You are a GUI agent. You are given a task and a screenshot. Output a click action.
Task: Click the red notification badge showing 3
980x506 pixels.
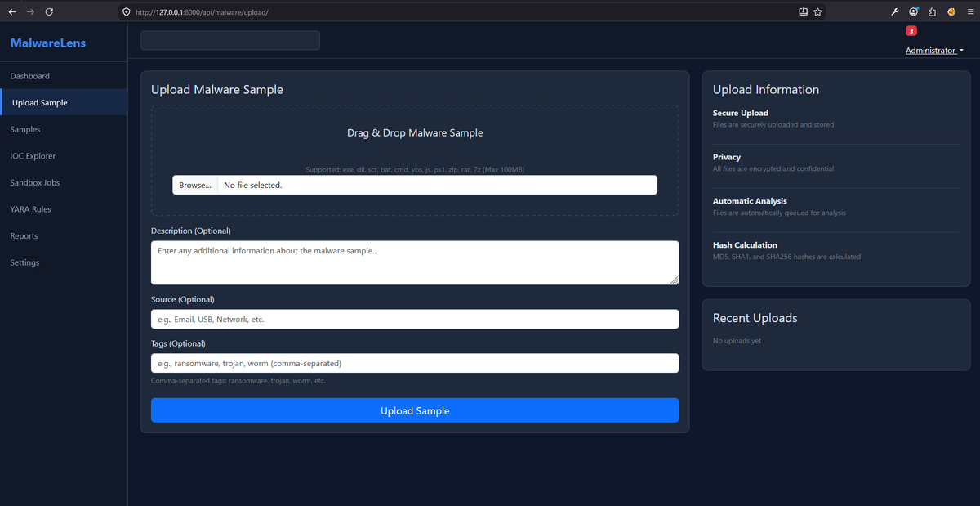point(911,31)
